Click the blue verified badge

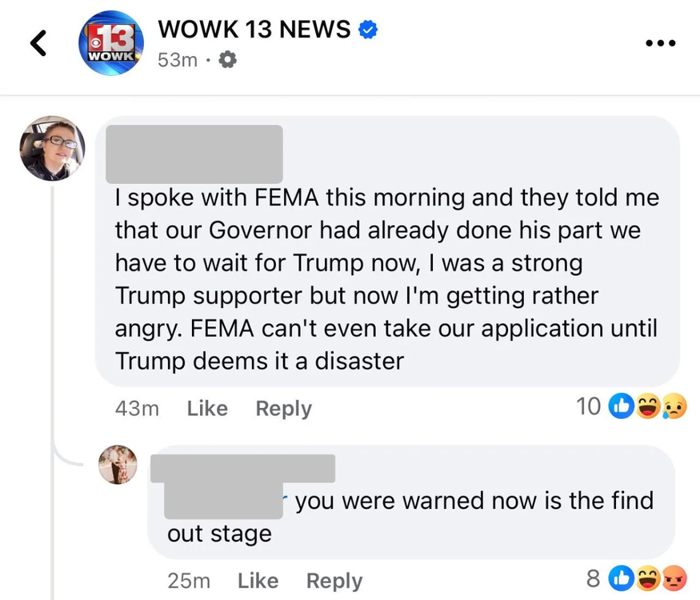368,30
